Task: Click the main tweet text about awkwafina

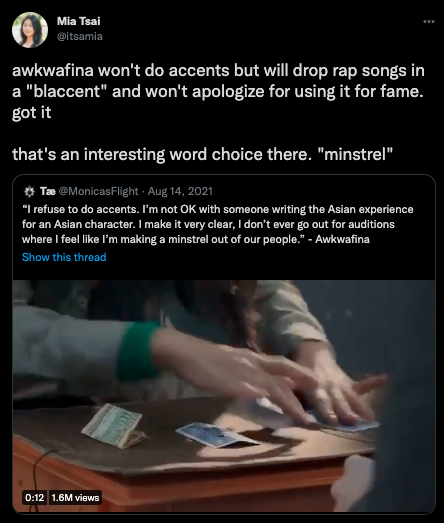Action: (x=218, y=91)
